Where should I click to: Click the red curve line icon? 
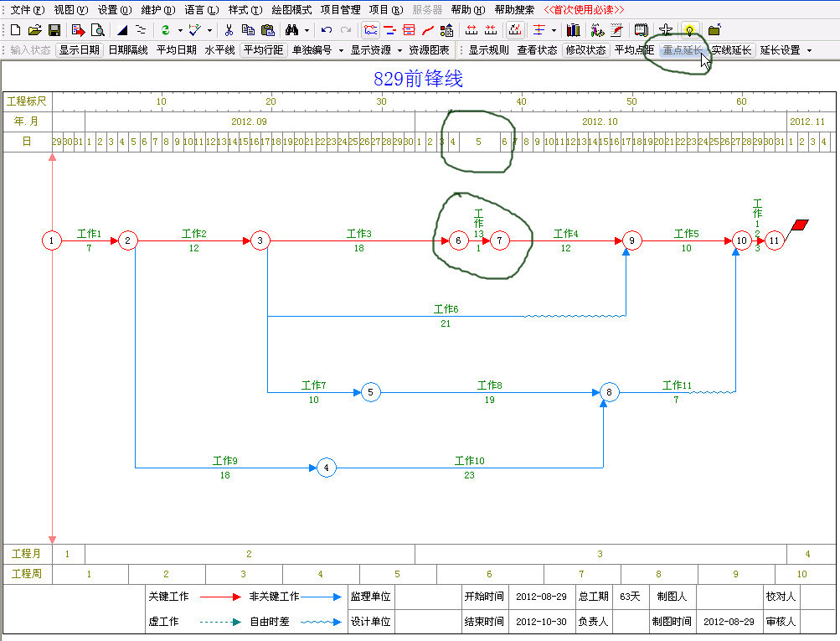click(428, 30)
